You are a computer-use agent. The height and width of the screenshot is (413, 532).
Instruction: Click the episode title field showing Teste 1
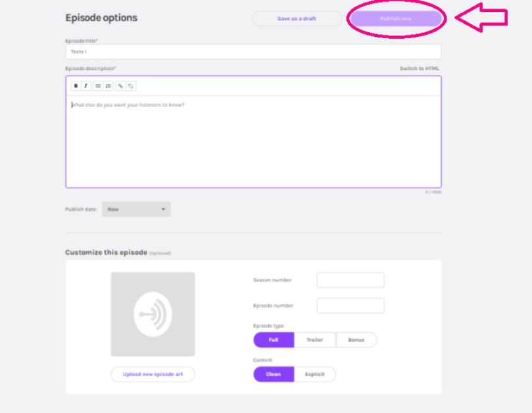pos(253,51)
